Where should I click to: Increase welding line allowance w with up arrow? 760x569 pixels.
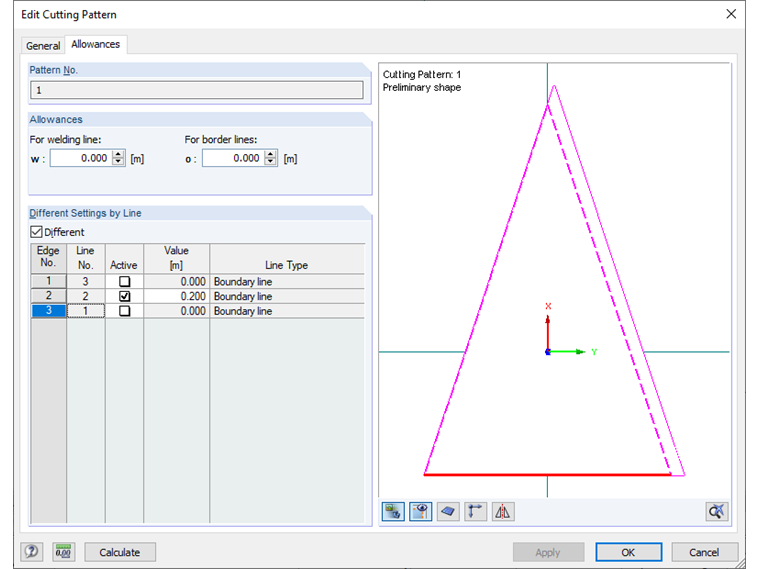pyautogui.click(x=118, y=154)
